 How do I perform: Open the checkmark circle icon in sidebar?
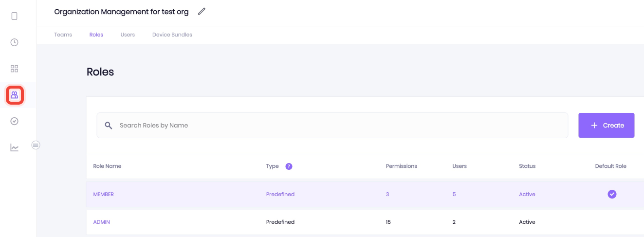click(x=14, y=121)
